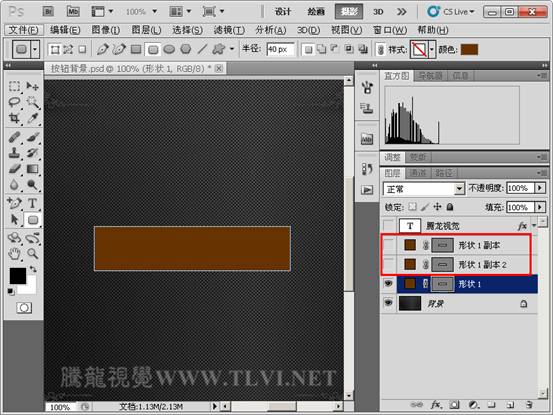This screenshot has height=415, width=553.
Task: Enable Fill Pixels mode in options bar
Action: coord(82,49)
